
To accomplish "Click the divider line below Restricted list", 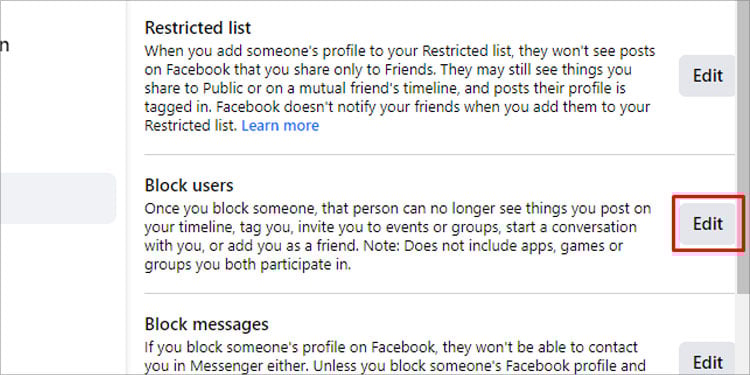I will coord(440,154).
